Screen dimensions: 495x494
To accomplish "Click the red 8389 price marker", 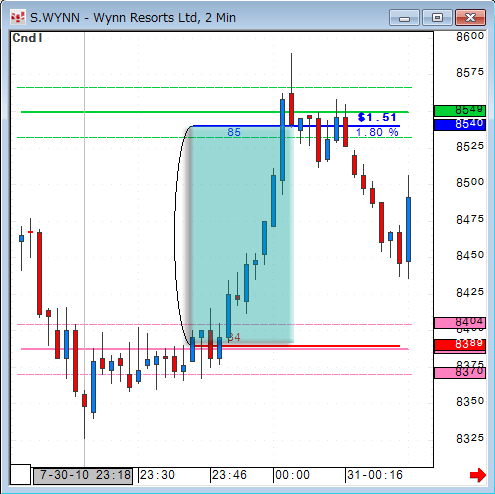I will 460,344.
